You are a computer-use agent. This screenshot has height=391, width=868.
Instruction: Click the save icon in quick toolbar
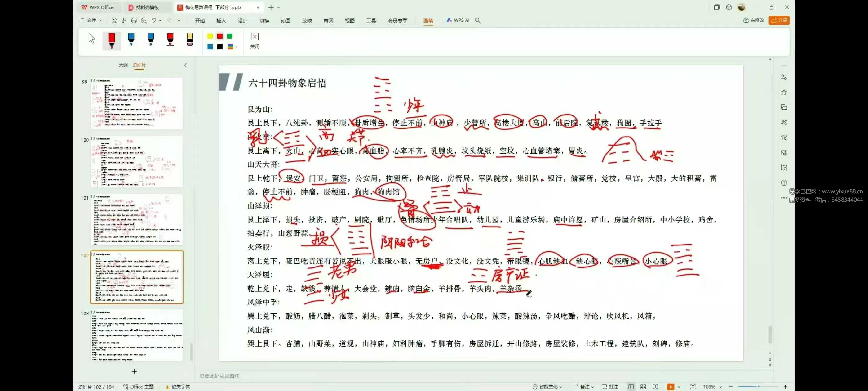[114, 20]
